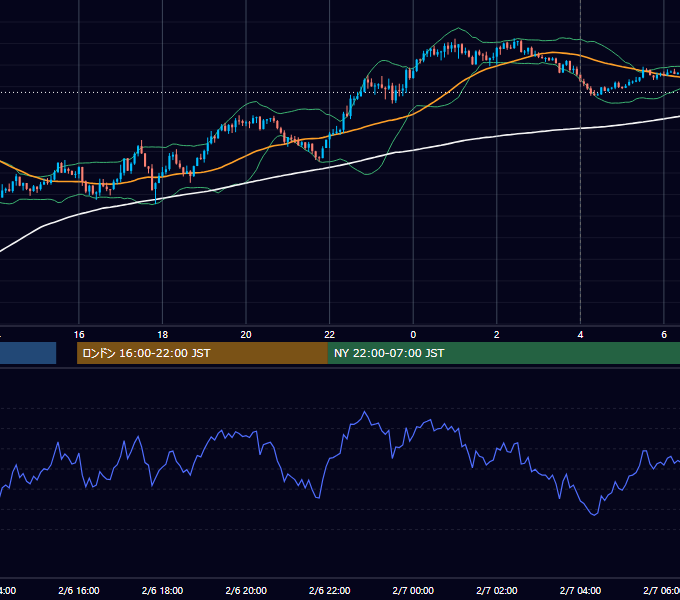Click the 0 hour label on the price chart axis
The image size is (680, 600).
413,335
